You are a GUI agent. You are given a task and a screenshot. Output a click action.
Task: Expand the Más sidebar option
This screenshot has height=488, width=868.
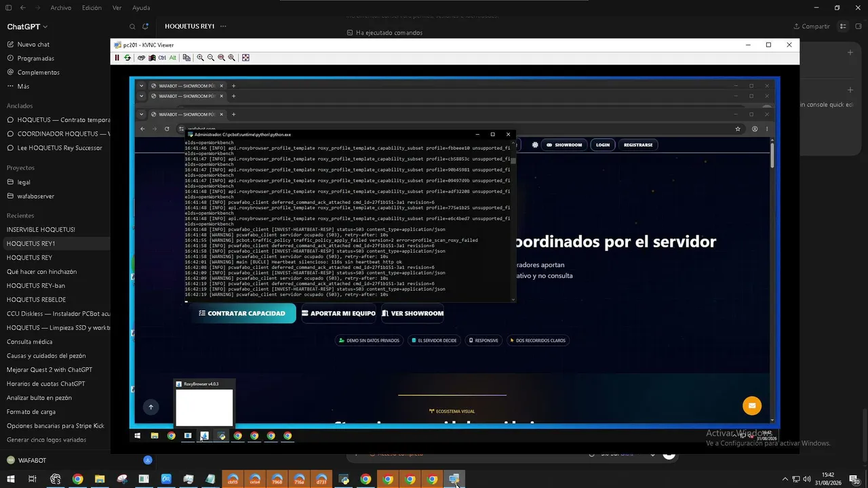click(x=56, y=86)
